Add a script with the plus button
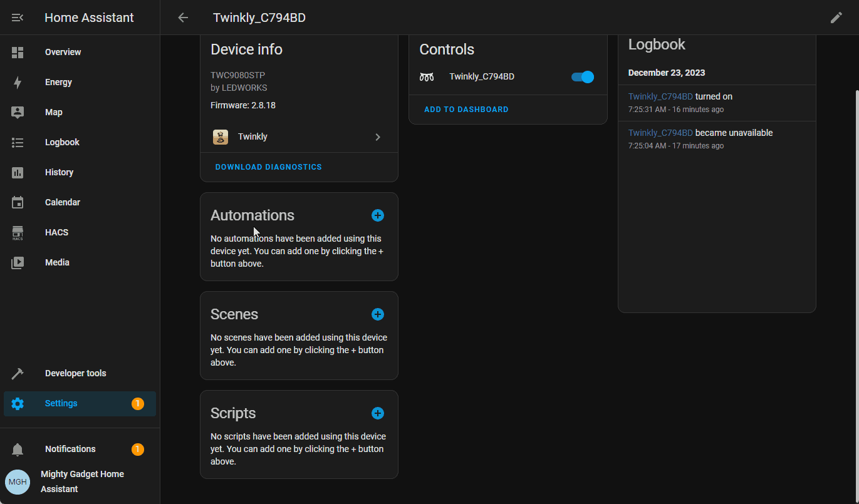 (378, 413)
